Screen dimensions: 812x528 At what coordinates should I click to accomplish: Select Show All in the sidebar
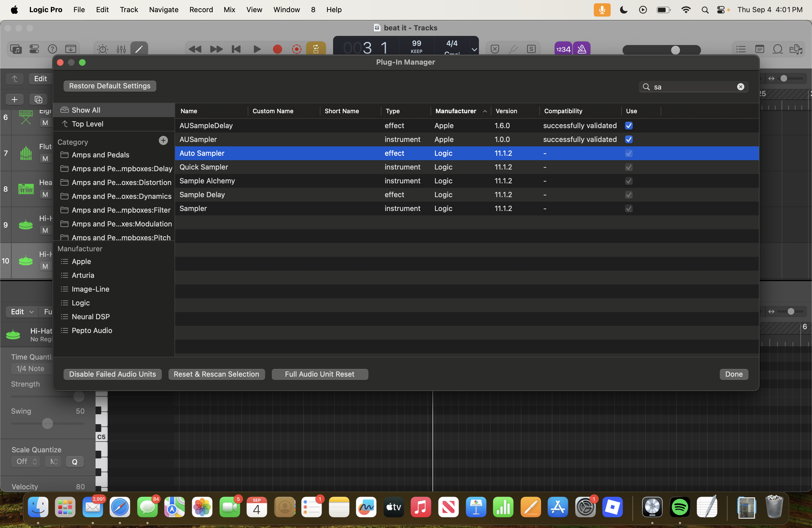[x=114, y=110]
